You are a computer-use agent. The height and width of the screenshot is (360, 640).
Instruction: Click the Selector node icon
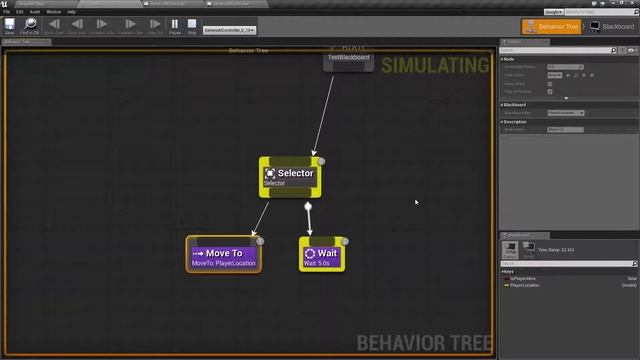[x=270, y=173]
